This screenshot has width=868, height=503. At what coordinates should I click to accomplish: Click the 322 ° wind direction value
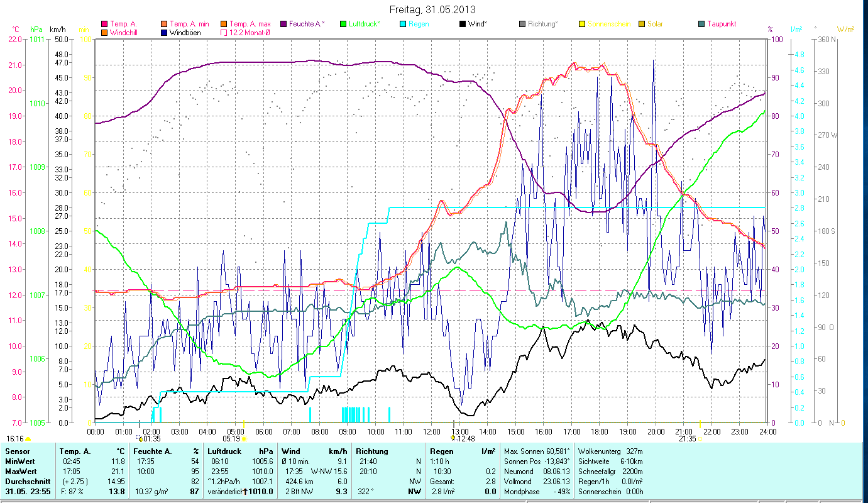coord(366,491)
